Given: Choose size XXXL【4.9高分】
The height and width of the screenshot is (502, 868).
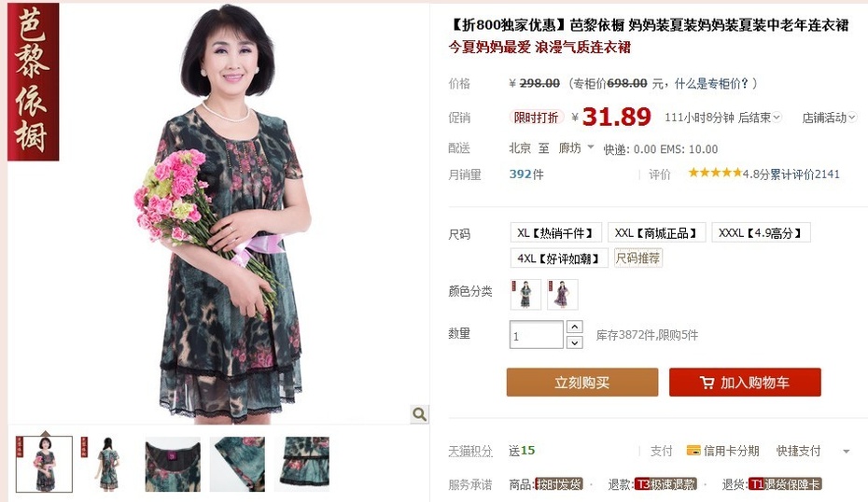Looking at the screenshot, I should [x=761, y=233].
